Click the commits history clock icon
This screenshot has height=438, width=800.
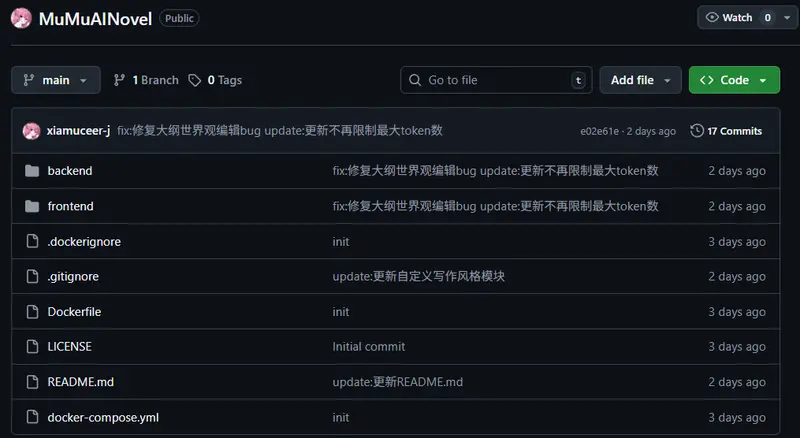pos(696,131)
